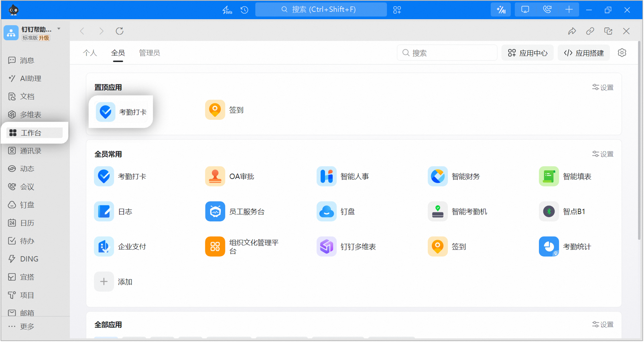Open the 智能填表 app
The width and height of the screenshot is (644, 342).
pos(565,176)
